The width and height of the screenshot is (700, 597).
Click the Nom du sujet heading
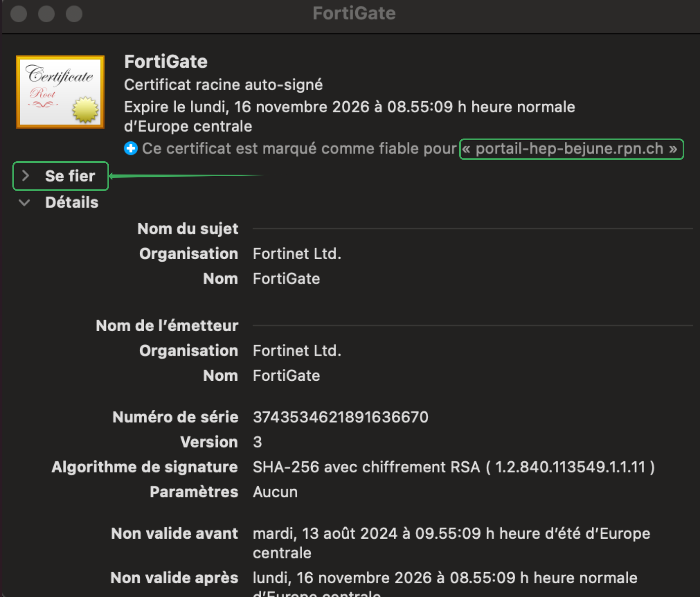click(x=188, y=229)
